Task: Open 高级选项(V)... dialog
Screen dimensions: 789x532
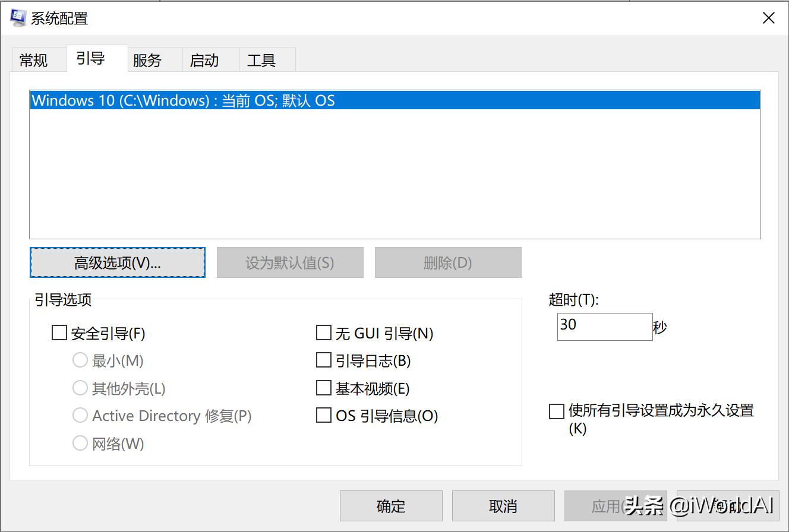Action: [x=118, y=262]
